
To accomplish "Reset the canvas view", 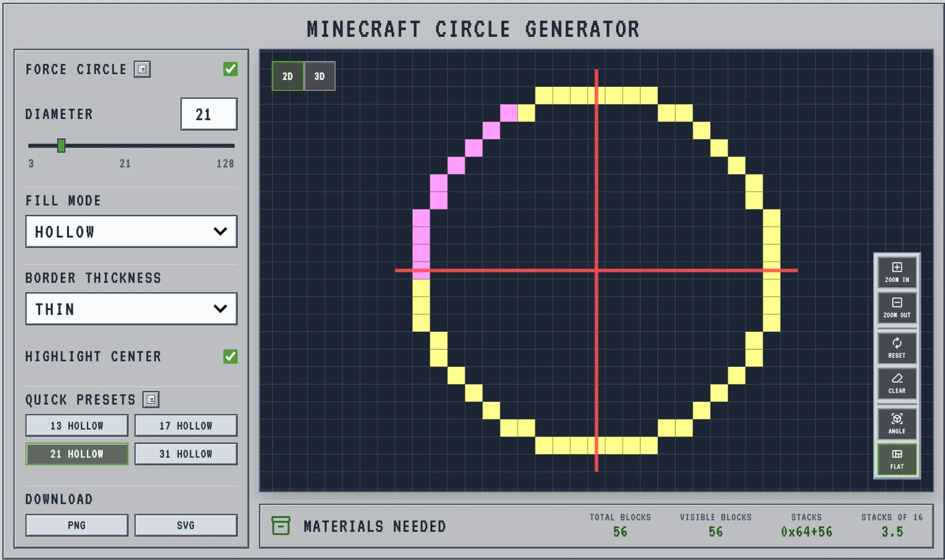I will click(897, 348).
